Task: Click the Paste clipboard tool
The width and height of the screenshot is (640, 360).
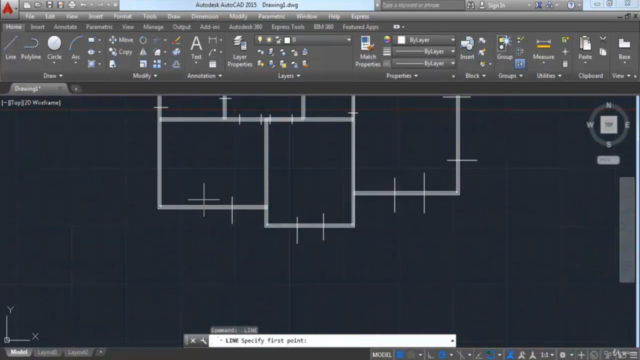Action: click(x=585, y=48)
